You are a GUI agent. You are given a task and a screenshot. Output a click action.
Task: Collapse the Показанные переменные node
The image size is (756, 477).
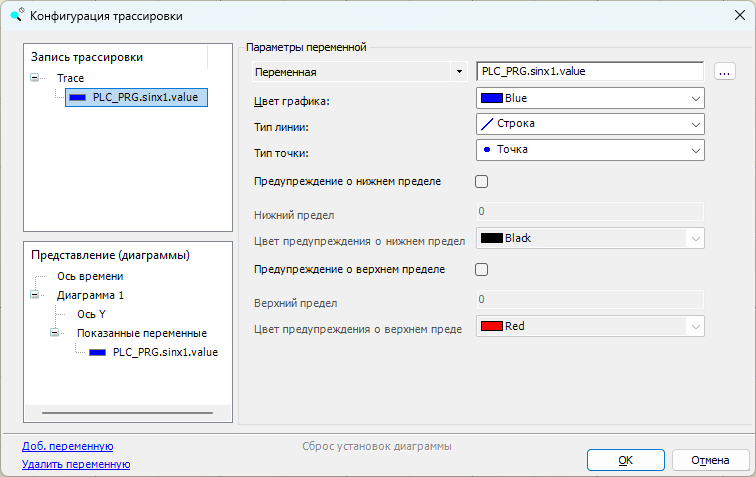pyautogui.click(x=56, y=333)
